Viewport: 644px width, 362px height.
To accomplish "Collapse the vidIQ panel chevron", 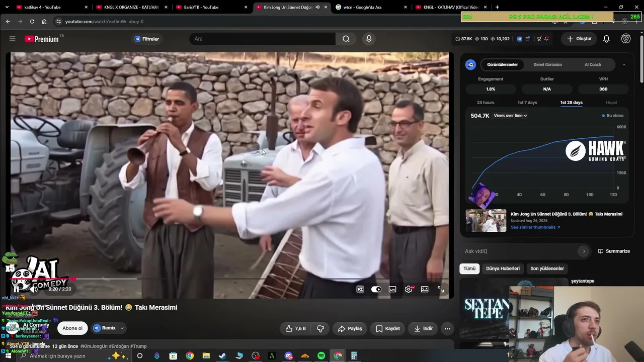I will pyautogui.click(x=624, y=64).
